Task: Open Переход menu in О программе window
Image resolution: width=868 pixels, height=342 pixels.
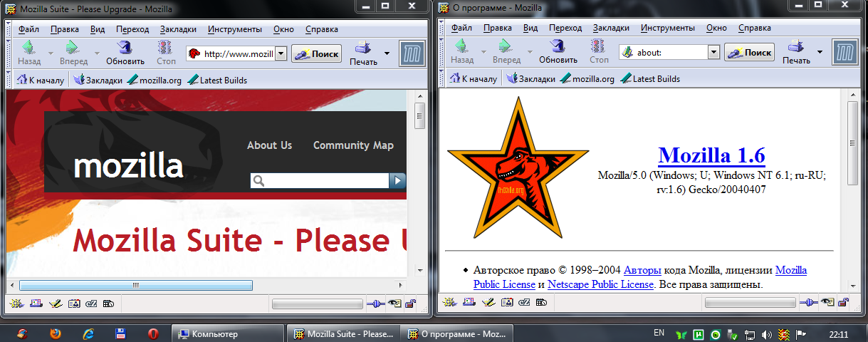Action: coord(566,28)
